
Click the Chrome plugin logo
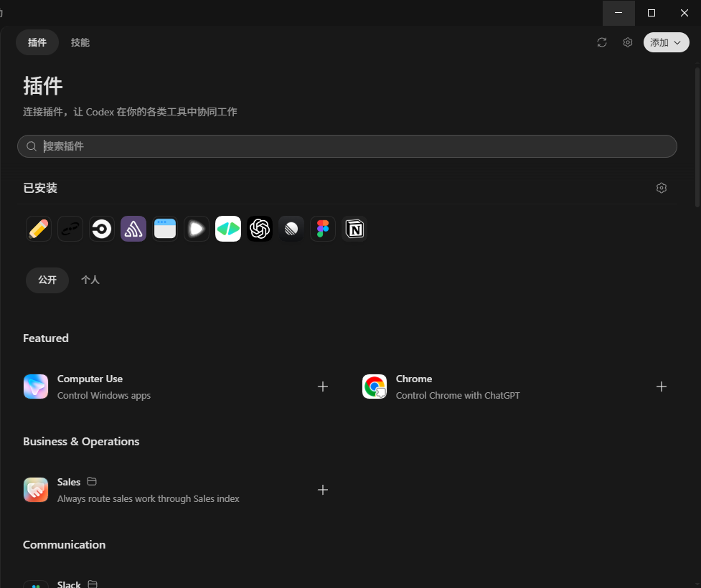(375, 387)
